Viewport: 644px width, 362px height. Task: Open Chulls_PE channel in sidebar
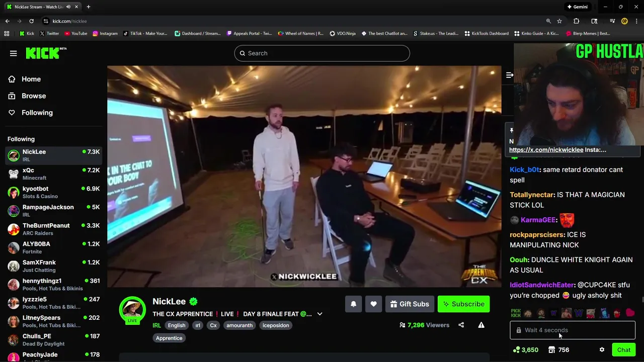coord(54,339)
